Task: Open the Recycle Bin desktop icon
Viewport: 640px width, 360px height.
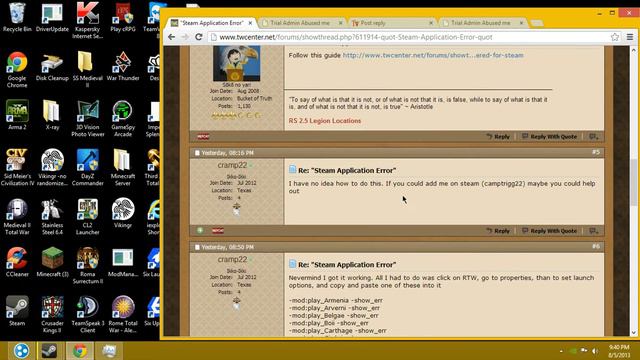Action: (17, 17)
